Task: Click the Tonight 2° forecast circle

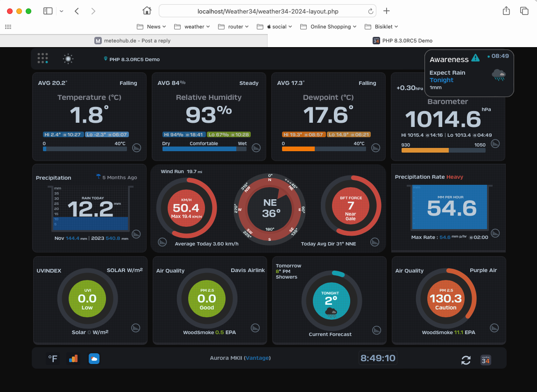Action: click(x=331, y=301)
